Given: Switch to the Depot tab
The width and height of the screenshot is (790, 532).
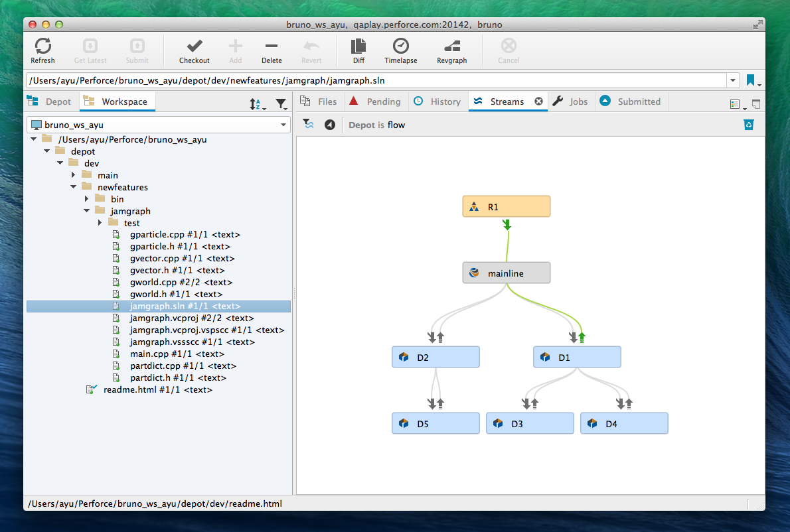Looking at the screenshot, I should point(50,101).
